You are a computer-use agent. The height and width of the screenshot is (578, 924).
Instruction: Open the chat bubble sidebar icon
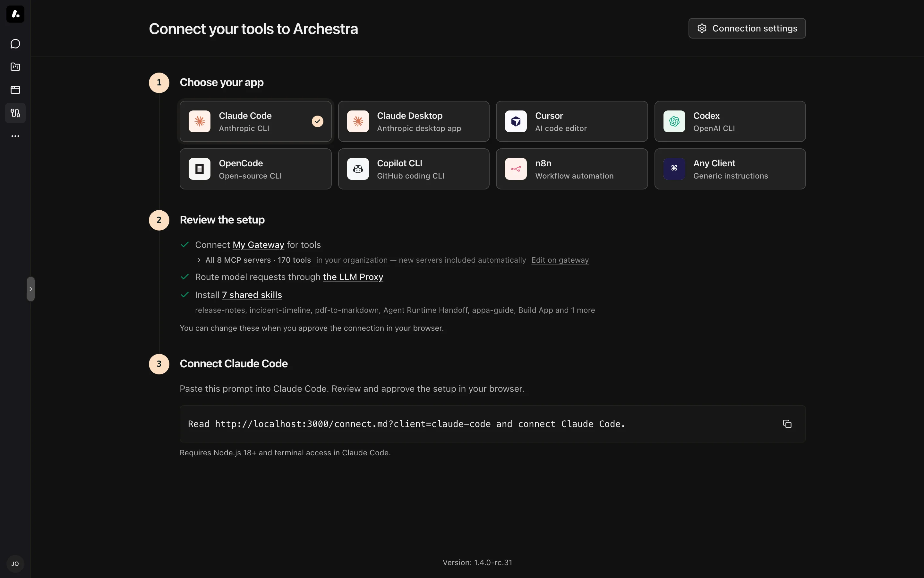15,44
